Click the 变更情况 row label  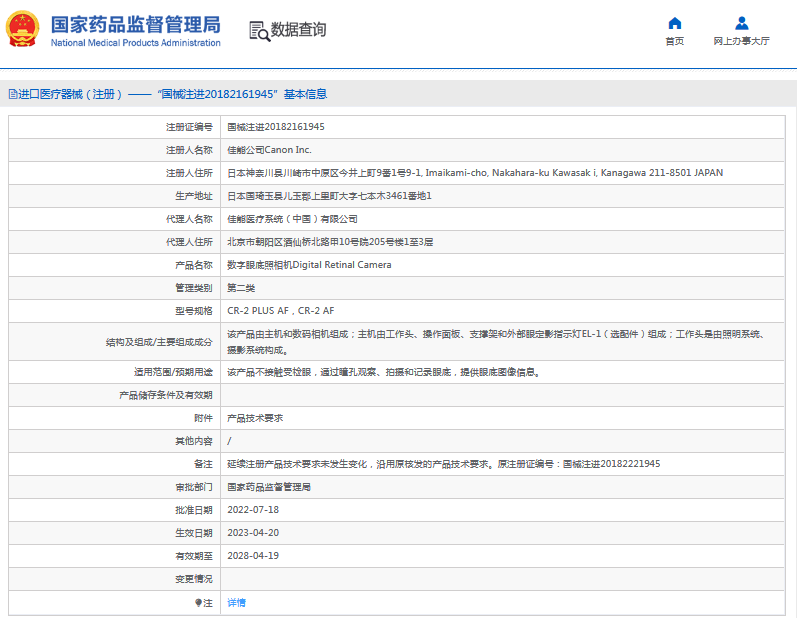(x=194, y=579)
